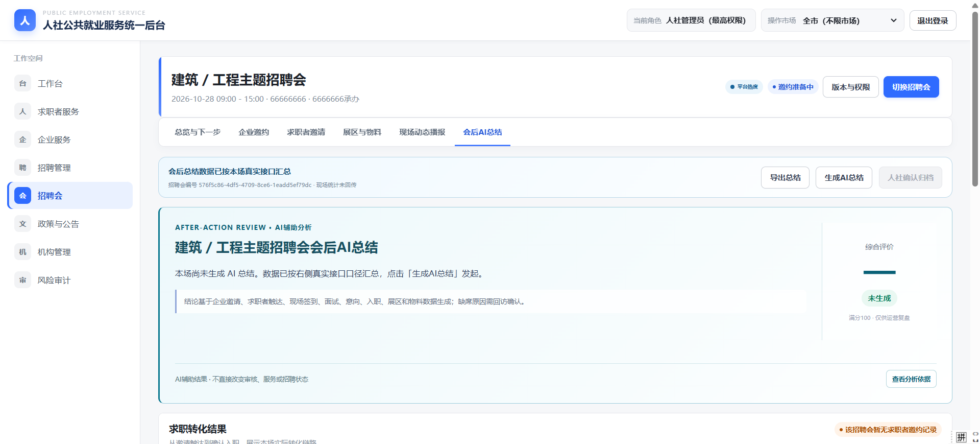The image size is (980, 444).
Task: Switch to the 展区与物料 tab
Action: click(x=362, y=132)
